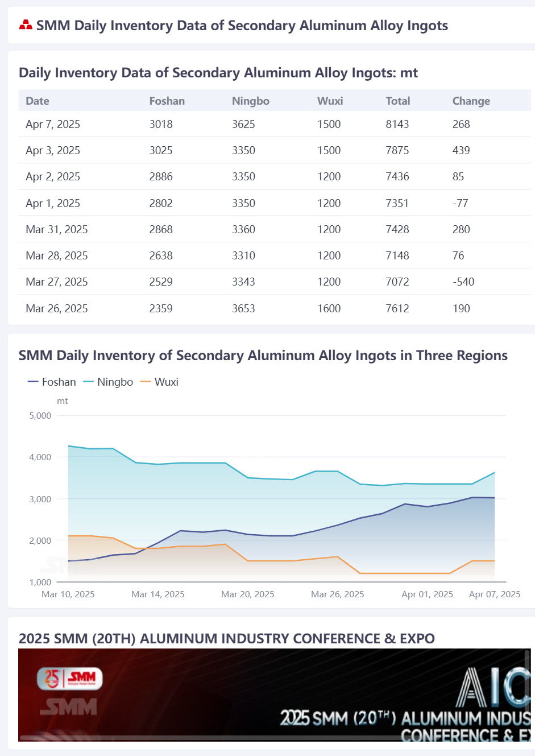This screenshot has width=535, height=756.
Task: Click the Total column header
Action: click(397, 101)
